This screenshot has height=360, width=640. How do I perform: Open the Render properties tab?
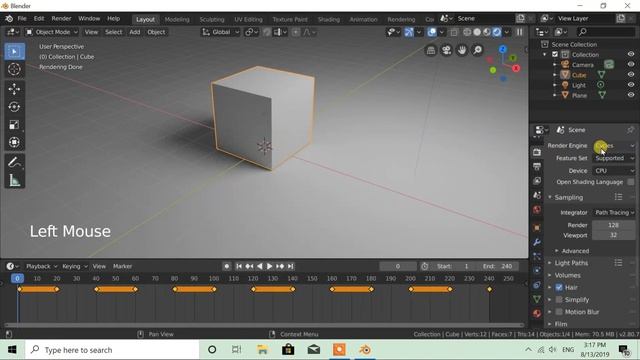[537, 152]
